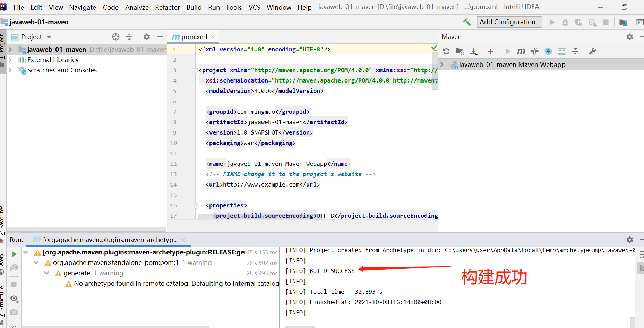This screenshot has width=644, height=328.
Task: Click the groupId com.mingmao line
Action: pos(257,112)
